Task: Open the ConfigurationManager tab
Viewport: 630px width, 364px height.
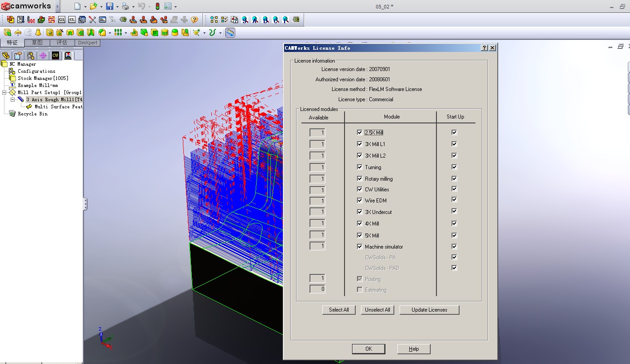Action: [31, 55]
